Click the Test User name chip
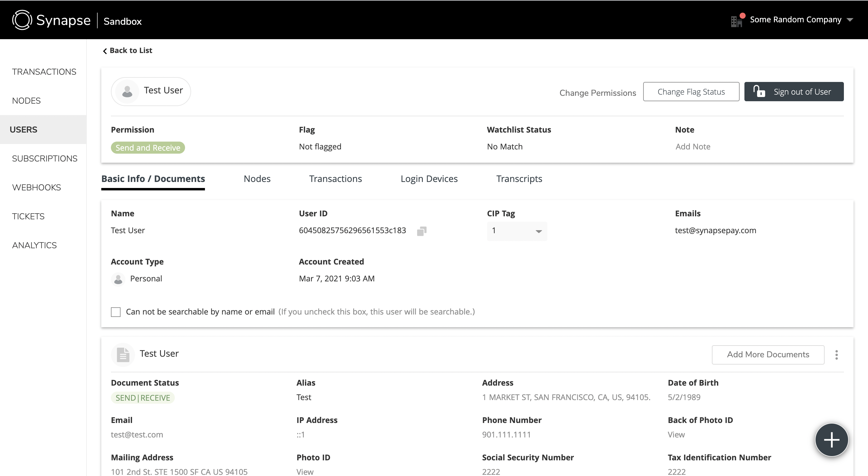Viewport: 868px width, 476px height. pyautogui.click(x=151, y=91)
